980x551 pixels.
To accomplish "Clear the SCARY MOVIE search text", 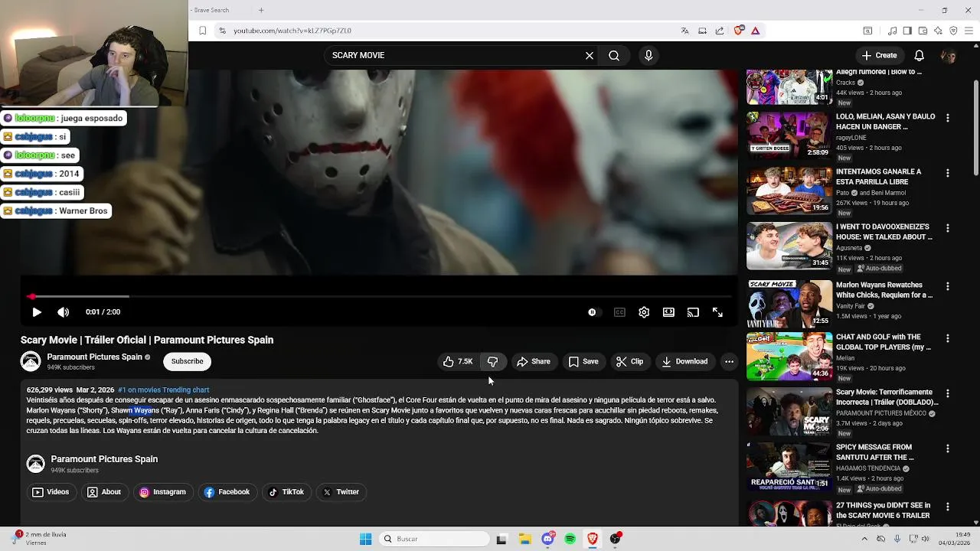I will [590, 56].
